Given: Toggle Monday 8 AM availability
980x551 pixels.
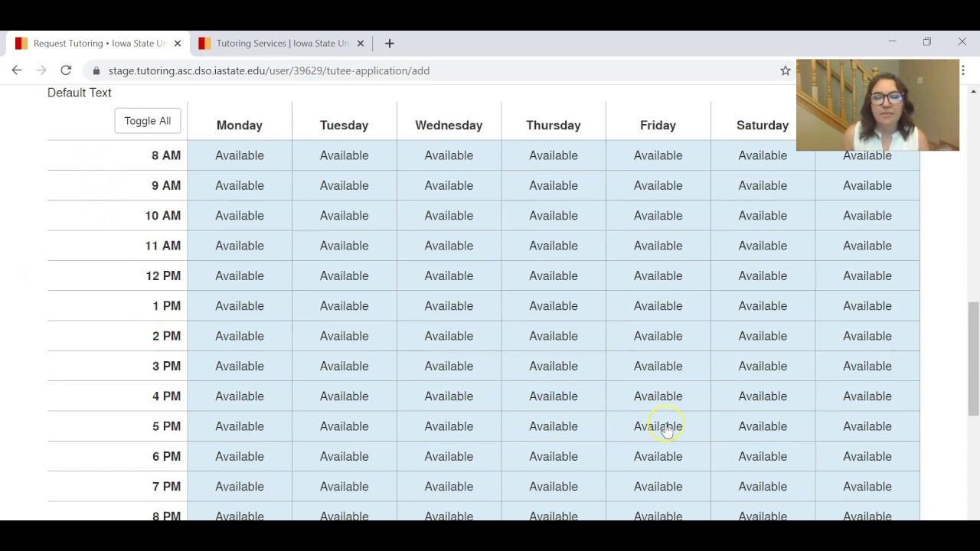Looking at the screenshot, I should pyautogui.click(x=240, y=155).
